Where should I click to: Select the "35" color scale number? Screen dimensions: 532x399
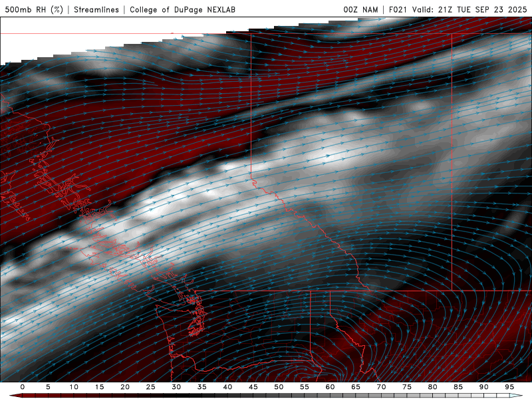point(202,387)
